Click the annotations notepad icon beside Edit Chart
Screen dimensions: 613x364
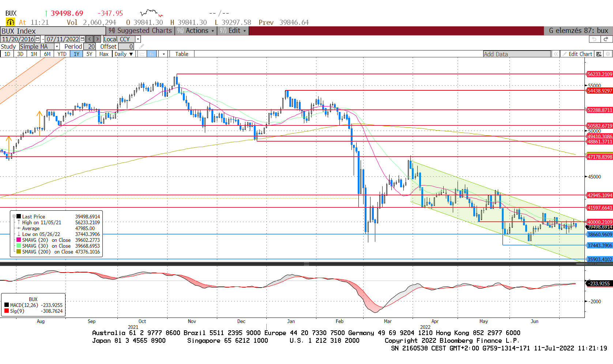[599, 54]
